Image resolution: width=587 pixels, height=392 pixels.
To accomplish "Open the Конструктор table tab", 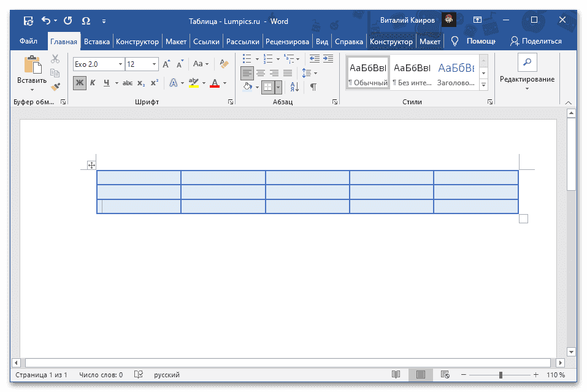I will (x=391, y=41).
